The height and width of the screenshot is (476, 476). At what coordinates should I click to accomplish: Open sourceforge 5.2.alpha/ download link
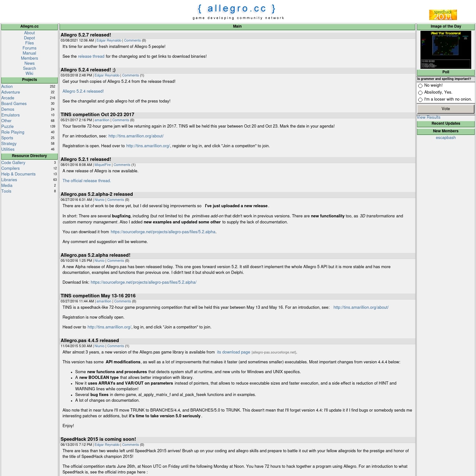(x=143, y=282)
